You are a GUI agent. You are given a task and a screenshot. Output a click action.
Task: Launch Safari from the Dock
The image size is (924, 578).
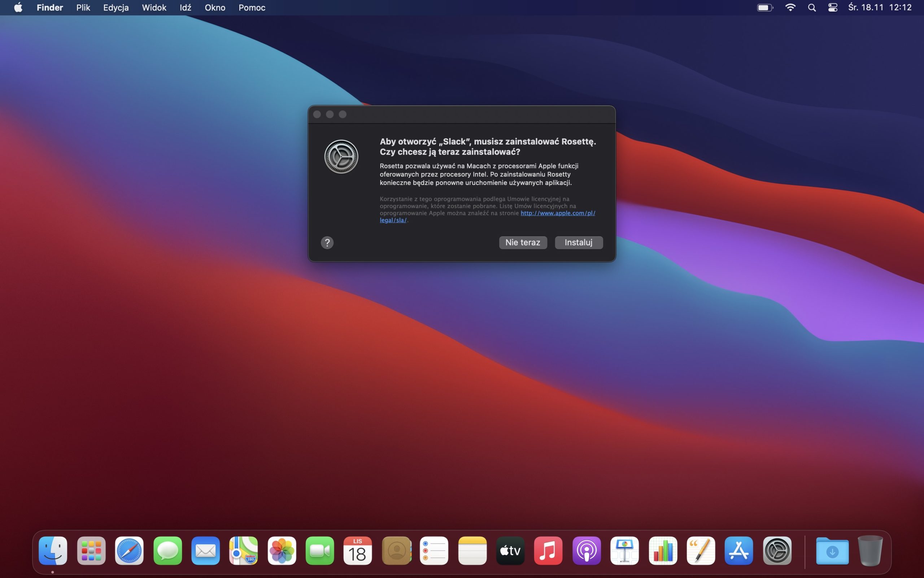point(129,551)
